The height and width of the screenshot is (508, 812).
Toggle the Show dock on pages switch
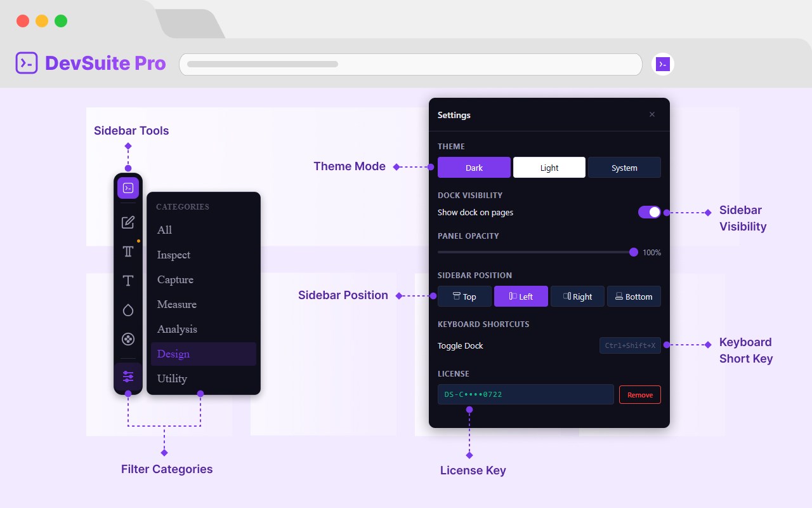(x=650, y=212)
